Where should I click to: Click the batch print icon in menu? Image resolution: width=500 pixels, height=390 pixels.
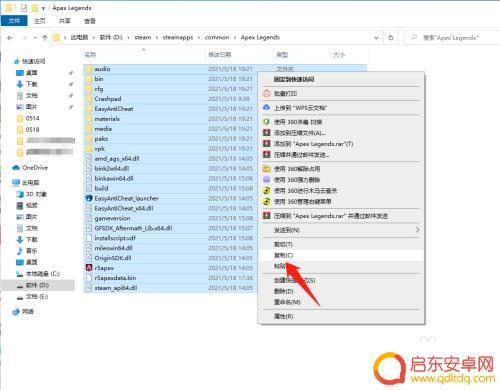(x=266, y=93)
